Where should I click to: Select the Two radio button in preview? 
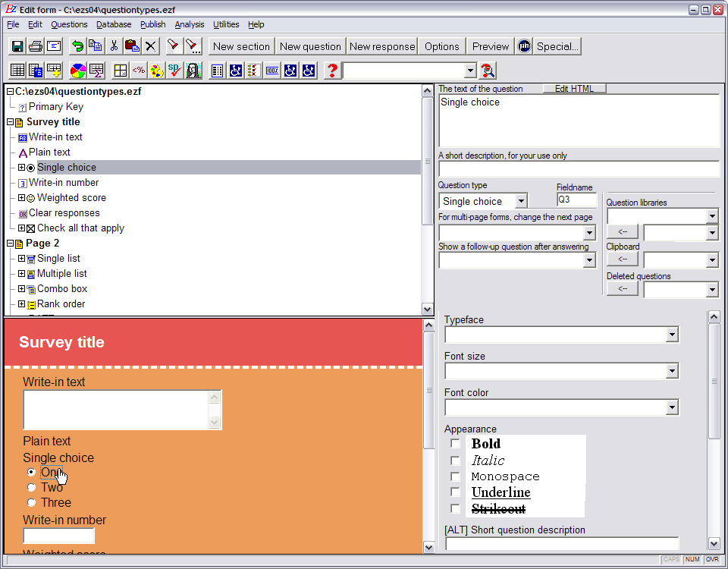pos(31,487)
